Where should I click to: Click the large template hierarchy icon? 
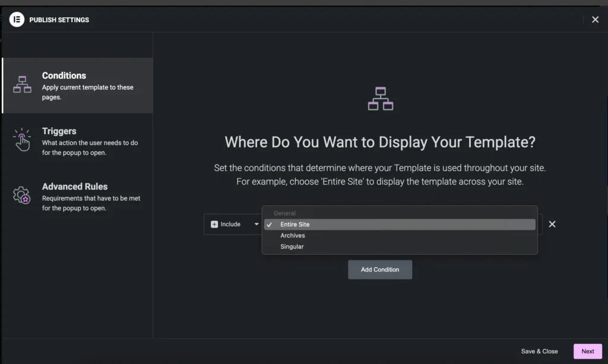(381, 99)
